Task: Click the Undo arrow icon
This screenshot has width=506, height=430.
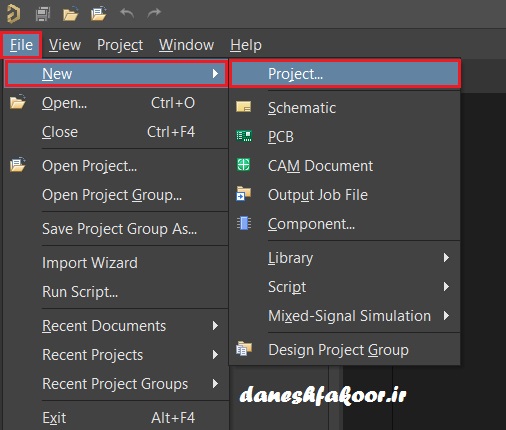Action: pos(127,14)
